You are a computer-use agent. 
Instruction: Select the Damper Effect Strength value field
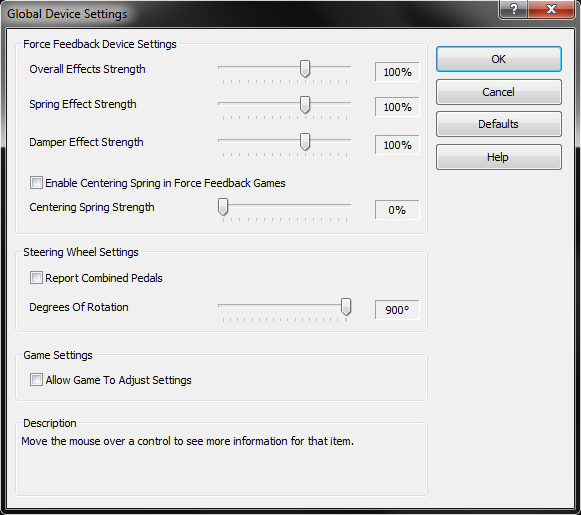pos(397,145)
